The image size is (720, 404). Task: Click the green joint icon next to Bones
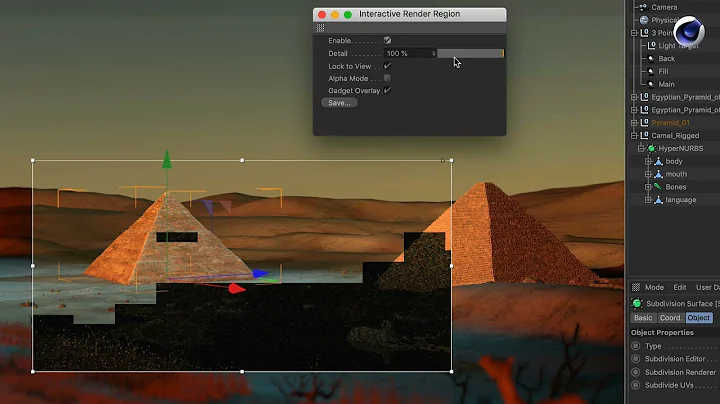[658, 187]
